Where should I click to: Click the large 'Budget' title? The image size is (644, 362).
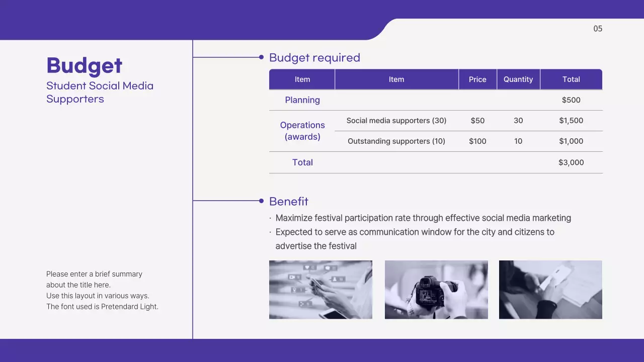click(x=85, y=66)
